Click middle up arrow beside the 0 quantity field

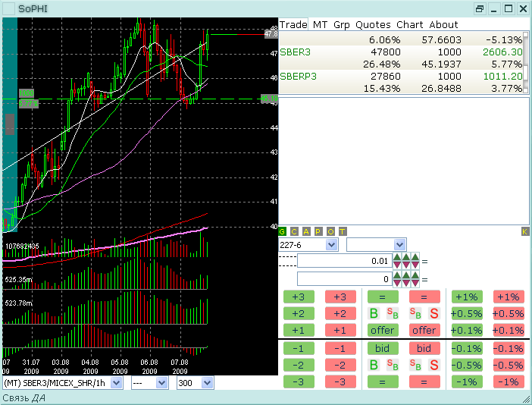point(406,275)
